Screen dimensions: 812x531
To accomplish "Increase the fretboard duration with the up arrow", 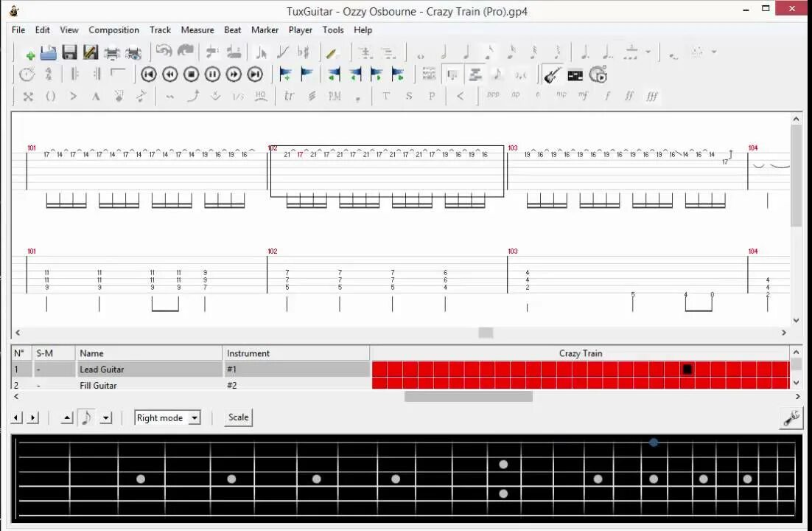I will pos(67,418).
